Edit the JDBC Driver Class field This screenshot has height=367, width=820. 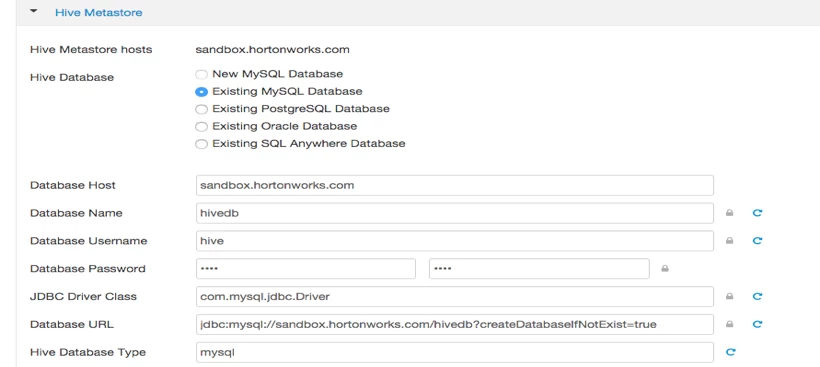[x=454, y=296]
